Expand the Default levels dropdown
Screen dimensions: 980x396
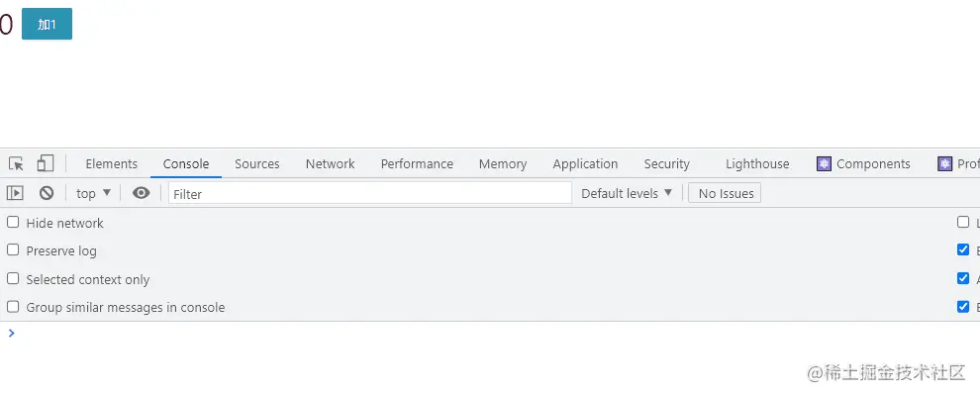(627, 193)
